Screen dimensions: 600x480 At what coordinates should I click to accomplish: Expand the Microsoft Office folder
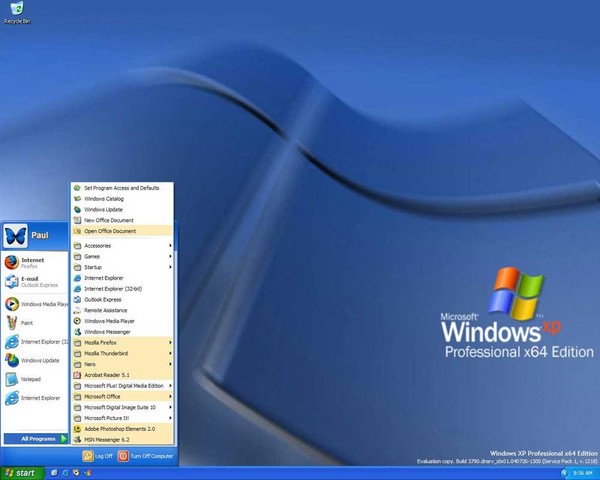pyautogui.click(x=122, y=397)
